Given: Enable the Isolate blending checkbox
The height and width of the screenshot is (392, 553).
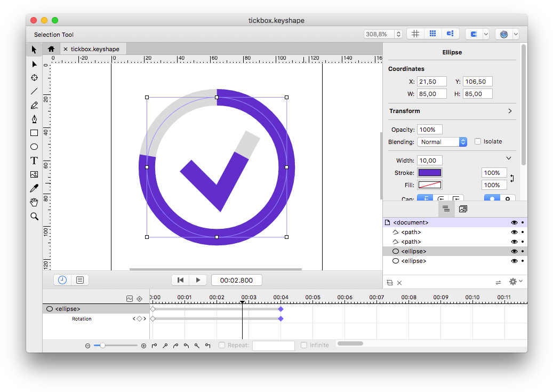Looking at the screenshot, I should 478,141.
